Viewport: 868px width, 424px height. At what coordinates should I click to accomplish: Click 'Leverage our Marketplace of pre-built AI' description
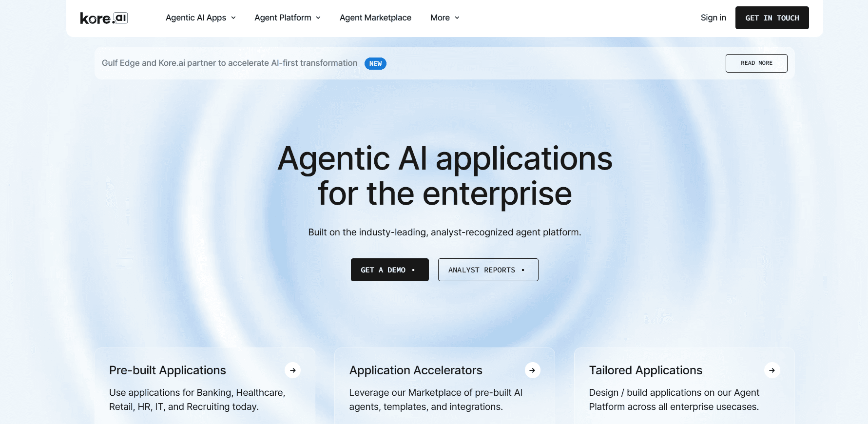[x=436, y=400]
